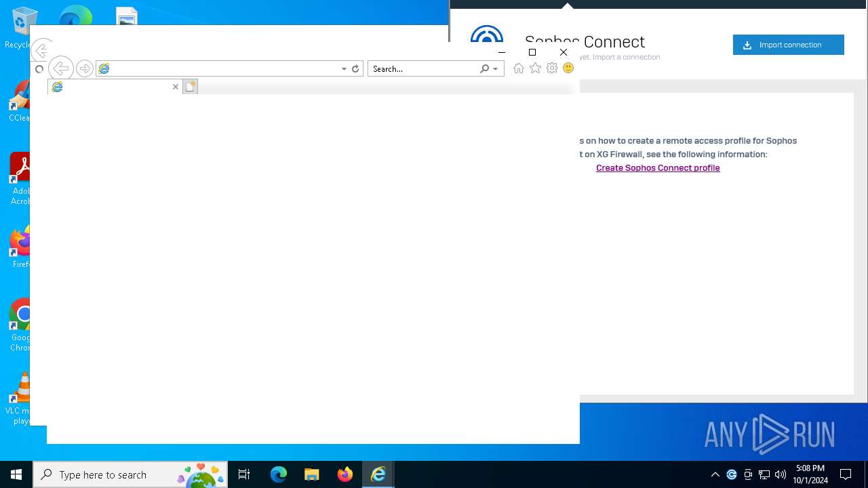
Task: Click into the Search... box
Action: (424, 68)
